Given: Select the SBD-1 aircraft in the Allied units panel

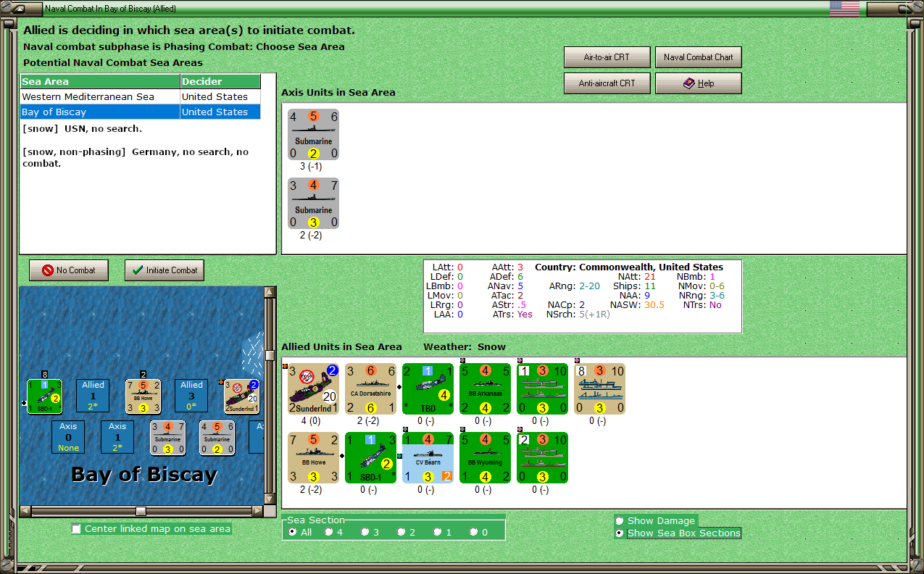Looking at the screenshot, I should tap(370, 458).
